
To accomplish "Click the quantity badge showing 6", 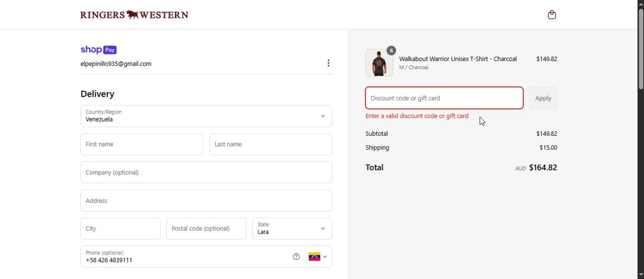I will click(391, 51).
